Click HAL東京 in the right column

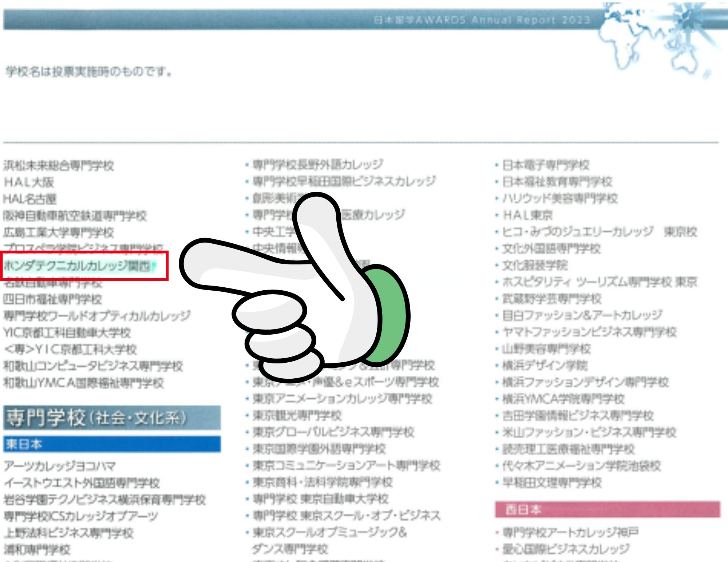click(x=527, y=215)
